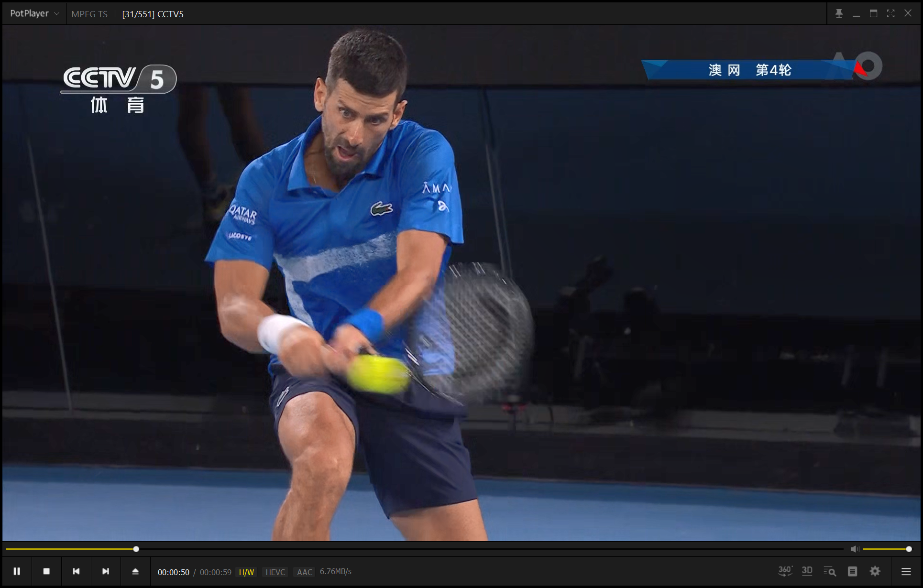Mute audio via the speaker icon

click(x=855, y=549)
